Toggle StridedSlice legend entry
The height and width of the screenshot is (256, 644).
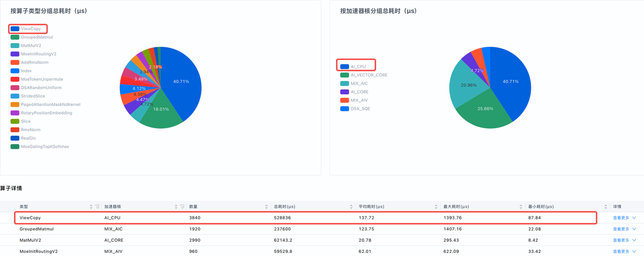click(28, 96)
